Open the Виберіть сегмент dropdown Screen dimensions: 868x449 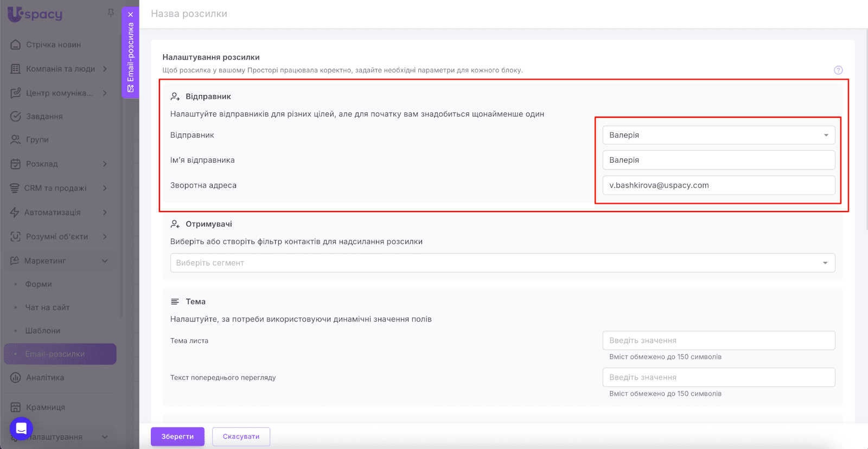point(502,263)
